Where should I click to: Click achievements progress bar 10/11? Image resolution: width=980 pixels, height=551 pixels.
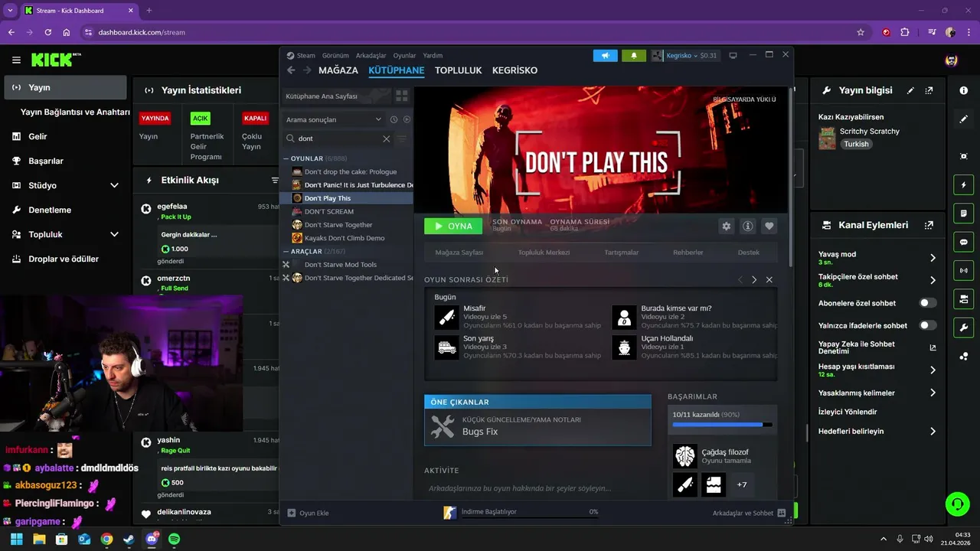pos(722,424)
